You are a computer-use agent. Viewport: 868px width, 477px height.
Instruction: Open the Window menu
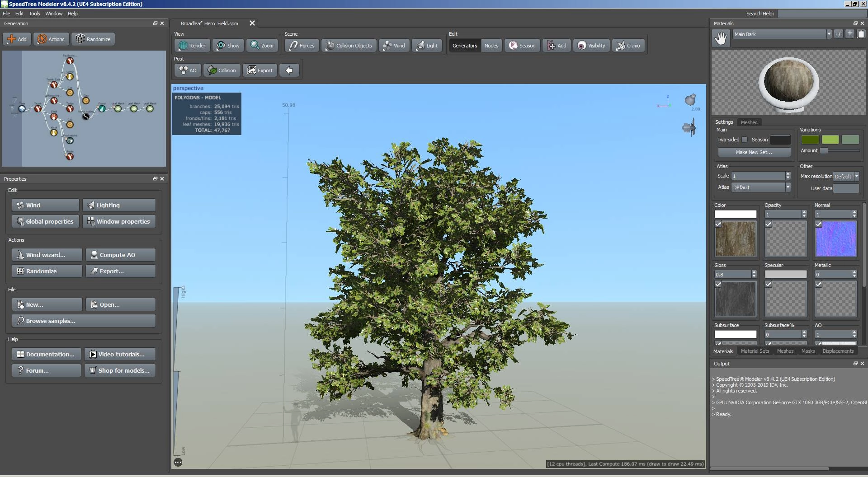click(54, 14)
